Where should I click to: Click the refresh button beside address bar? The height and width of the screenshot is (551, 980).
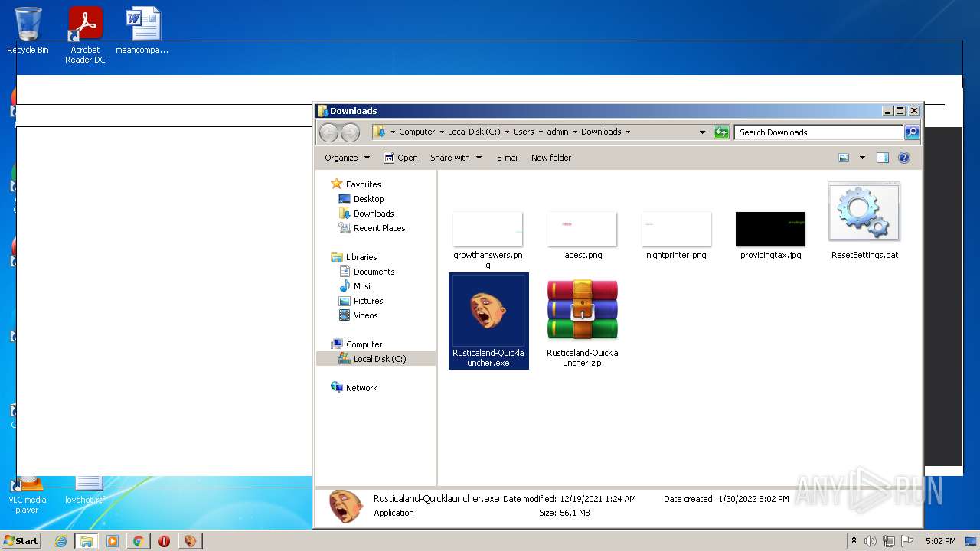(721, 132)
